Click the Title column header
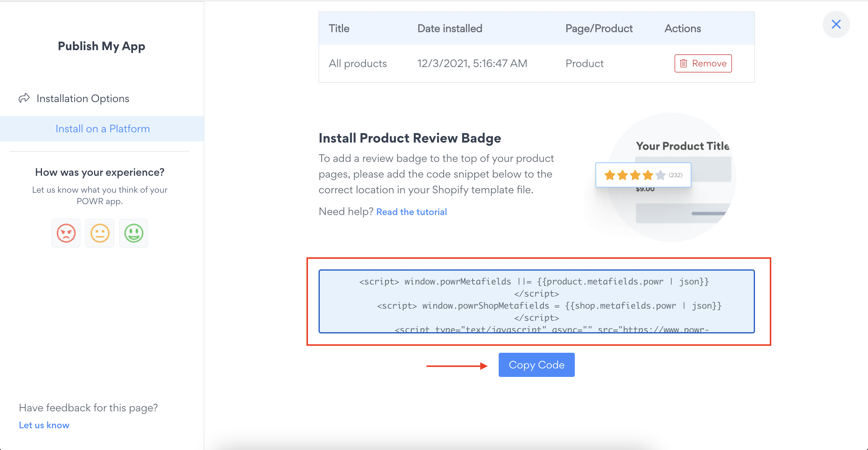 [x=339, y=28]
